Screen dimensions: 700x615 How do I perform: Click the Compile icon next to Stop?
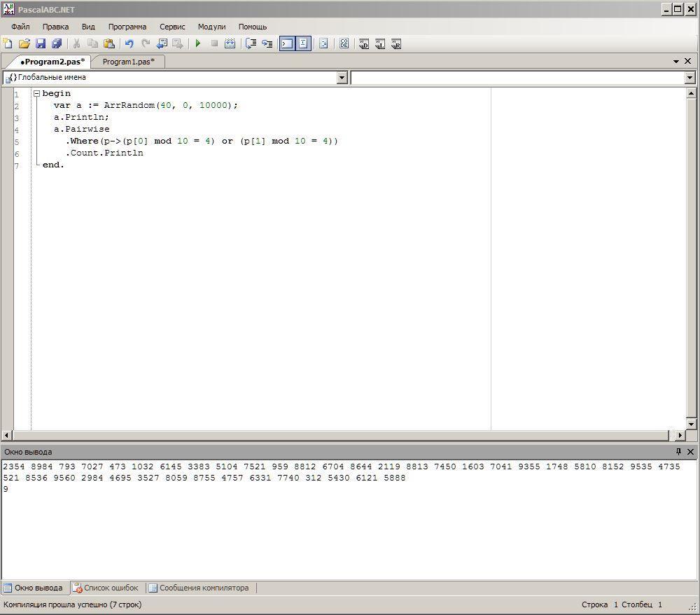click(x=230, y=43)
